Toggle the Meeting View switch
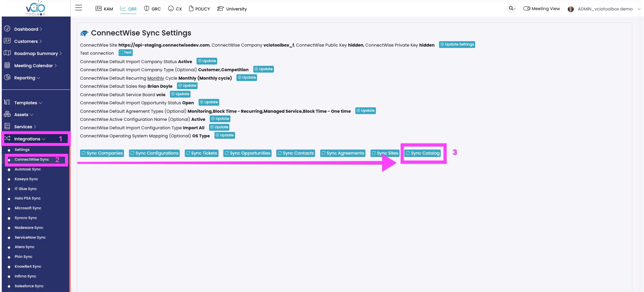 [x=527, y=8]
